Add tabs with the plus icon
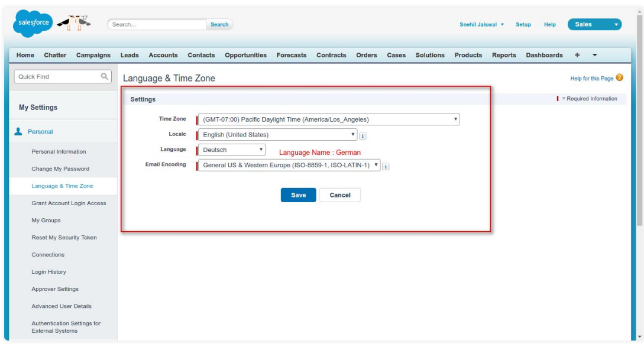The height and width of the screenshot is (350, 644). [x=577, y=55]
